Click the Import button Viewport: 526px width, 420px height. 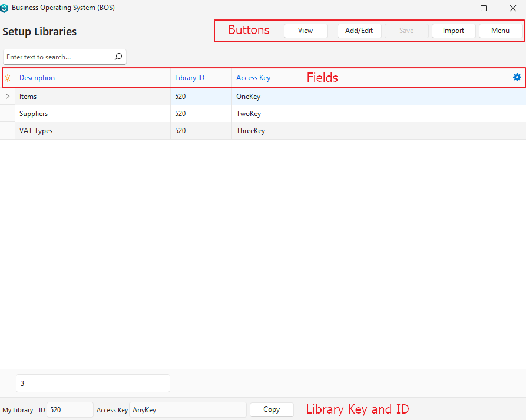point(453,31)
